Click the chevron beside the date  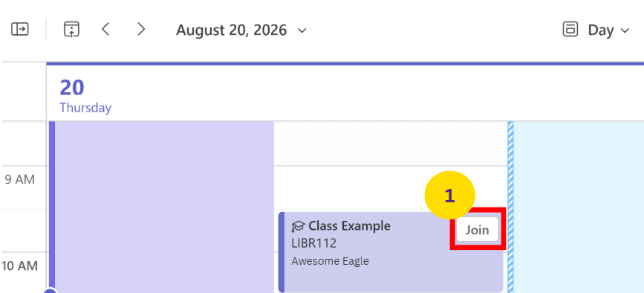click(302, 30)
